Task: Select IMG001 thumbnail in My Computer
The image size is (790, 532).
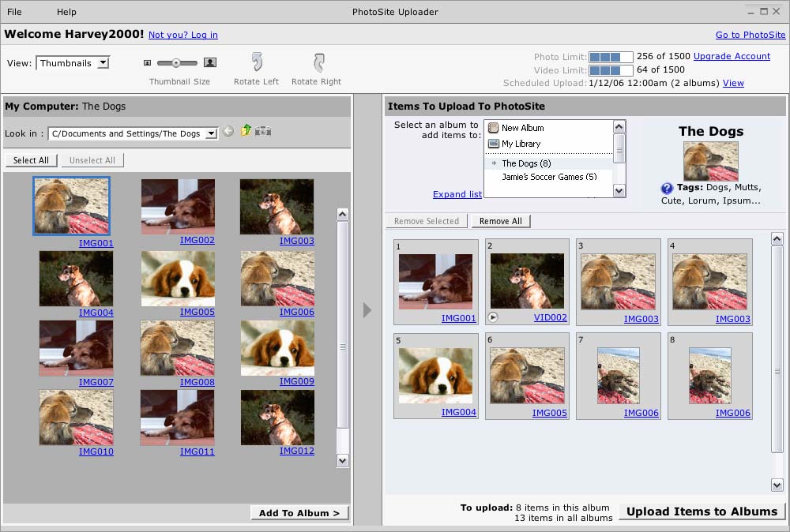Action: 72,206
